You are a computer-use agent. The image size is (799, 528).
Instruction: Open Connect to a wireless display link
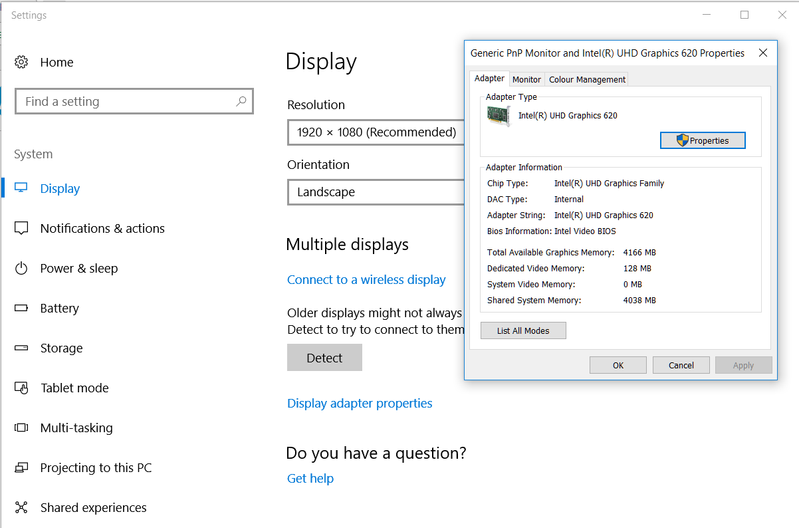point(366,279)
